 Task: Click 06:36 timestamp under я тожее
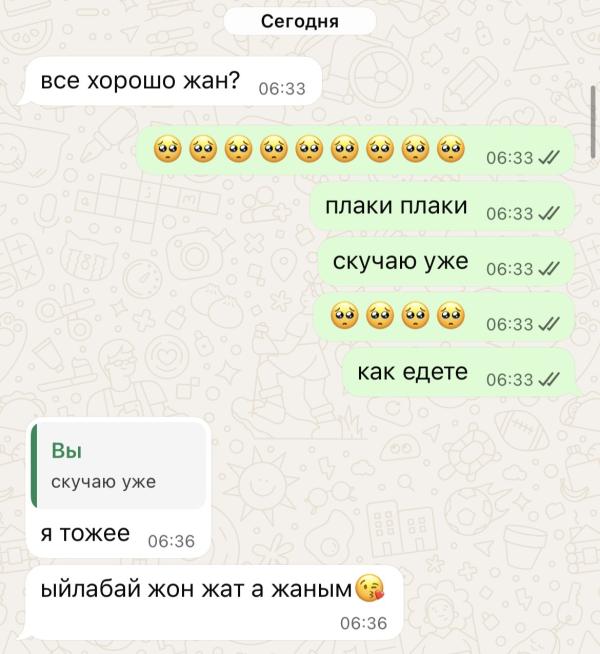point(171,541)
